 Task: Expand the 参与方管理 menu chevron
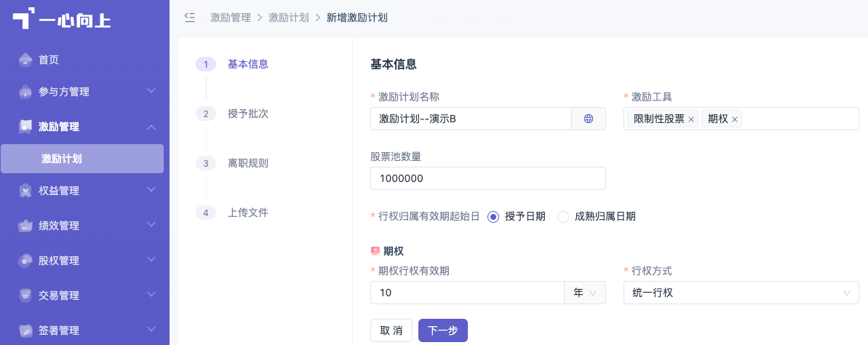(151, 91)
